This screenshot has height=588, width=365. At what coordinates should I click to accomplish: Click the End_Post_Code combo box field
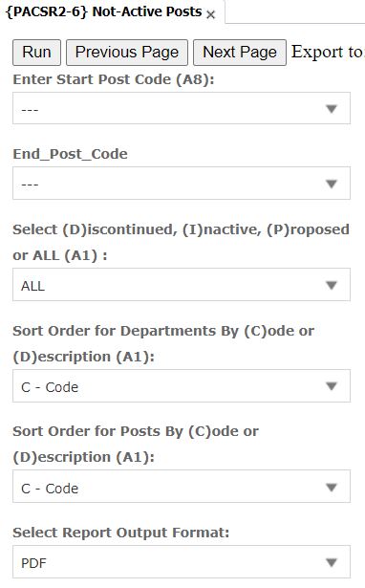pos(182,184)
